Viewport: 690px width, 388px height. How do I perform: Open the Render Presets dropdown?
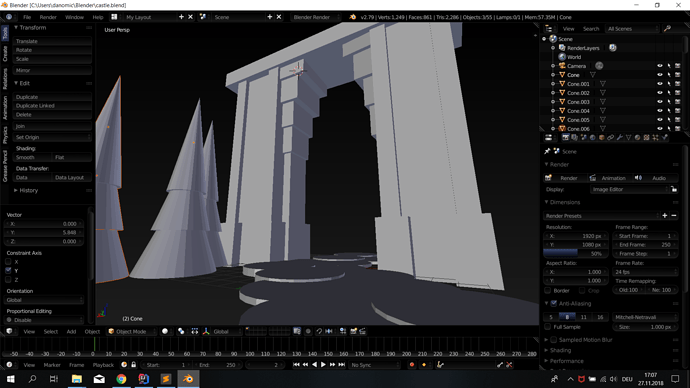coord(602,216)
